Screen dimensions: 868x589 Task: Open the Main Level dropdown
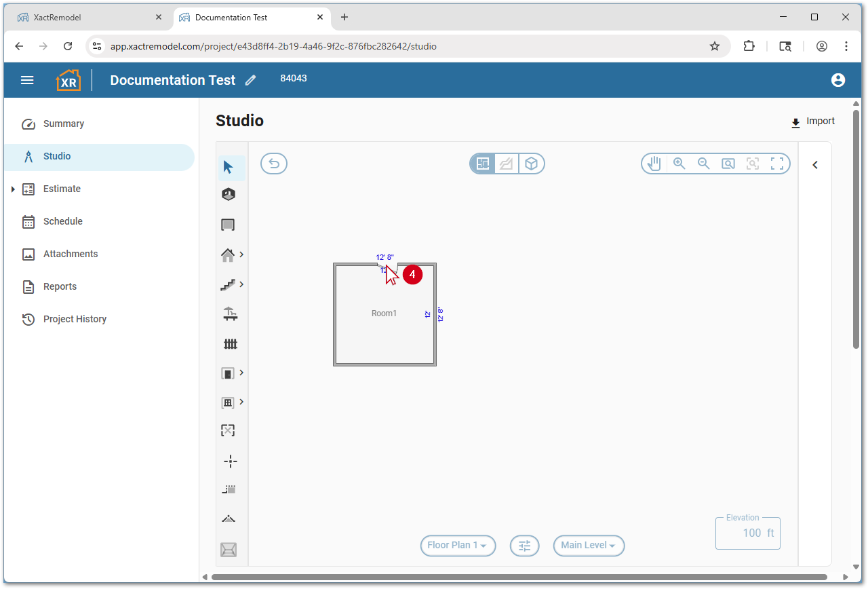click(588, 546)
